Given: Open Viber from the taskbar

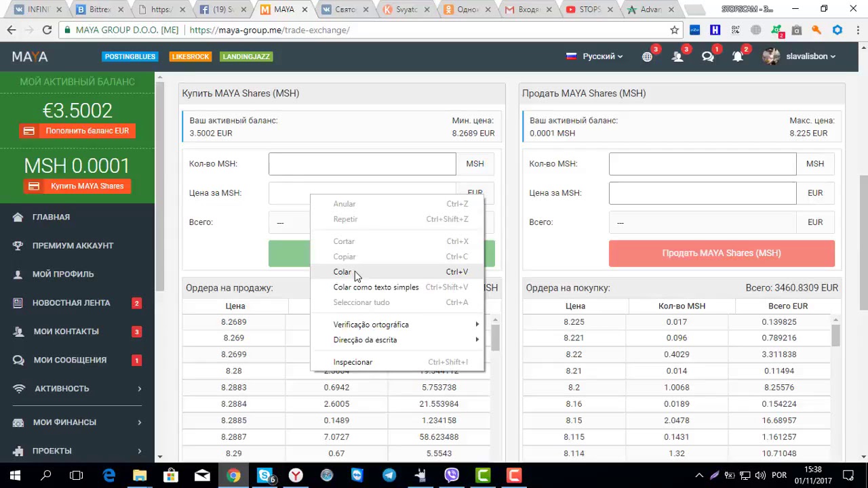Looking at the screenshot, I should click(452, 476).
